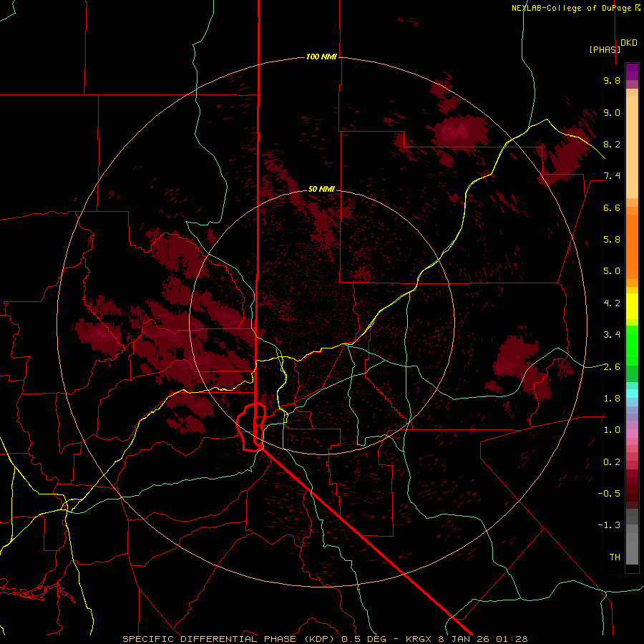Click the purple band at the top of the color bar
Image resolution: width=644 pixels, height=644 pixels.
632,72
